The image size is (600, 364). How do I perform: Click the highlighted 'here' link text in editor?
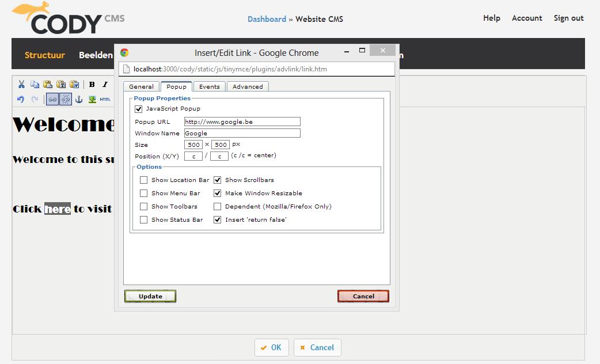tap(58, 208)
